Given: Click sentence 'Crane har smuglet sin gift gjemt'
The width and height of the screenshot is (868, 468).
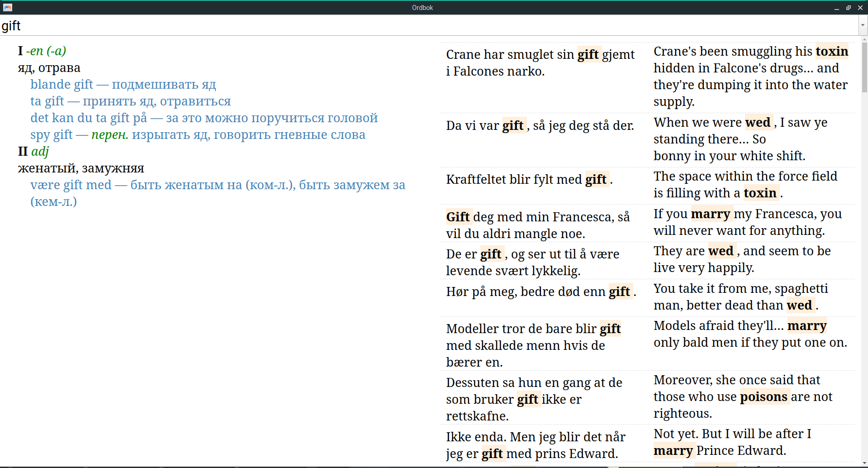Looking at the screenshot, I should click(540, 62).
